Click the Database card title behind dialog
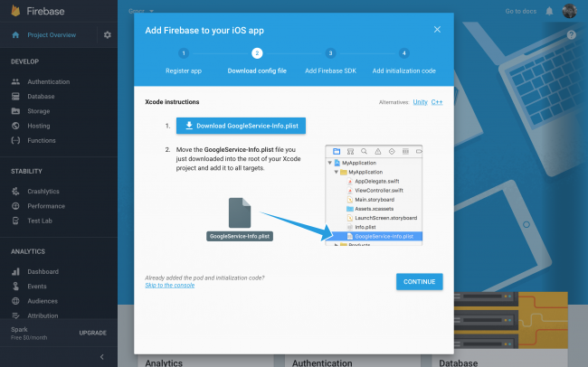Screen dimensions: 588x367 point(459,362)
